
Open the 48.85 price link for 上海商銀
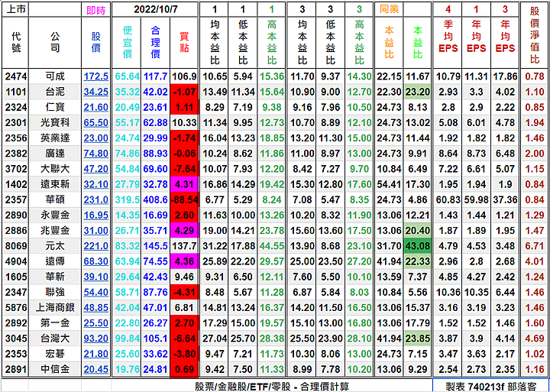[95, 308]
